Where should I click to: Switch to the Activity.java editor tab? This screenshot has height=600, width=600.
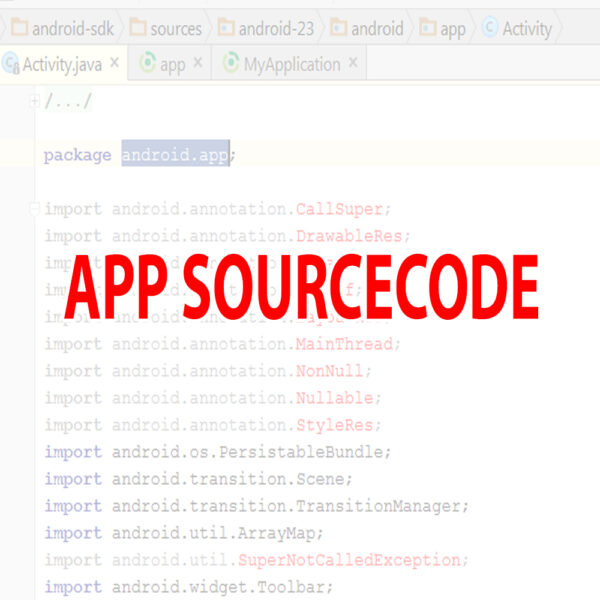point(62,64)
